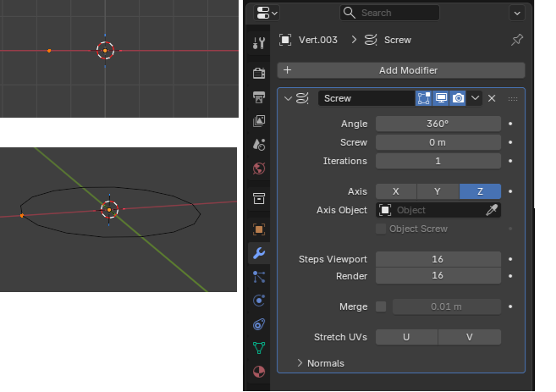Click the Steps Viewport value field
556x392 pixels.
(x=438, y=259)
